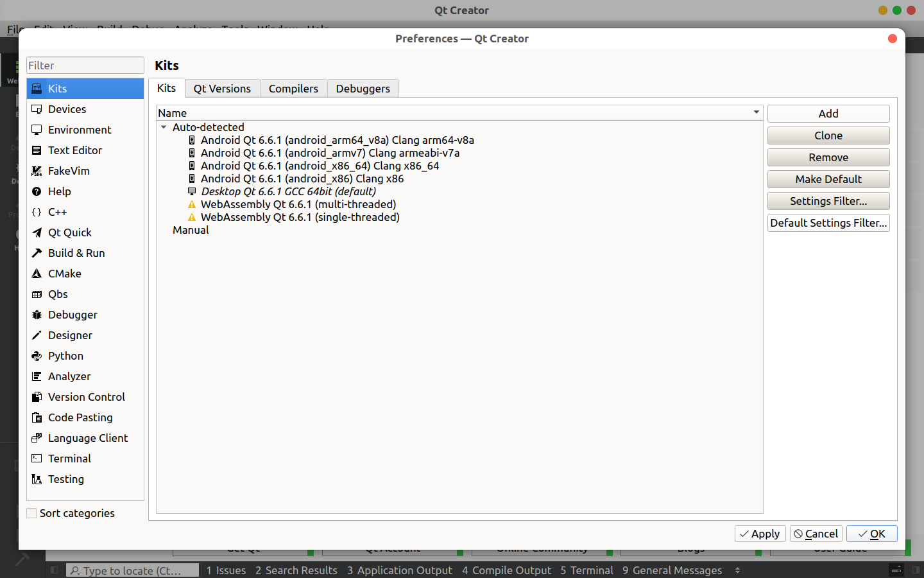
Task: Open 2 Search Results pane
Action: pos(296,570)
